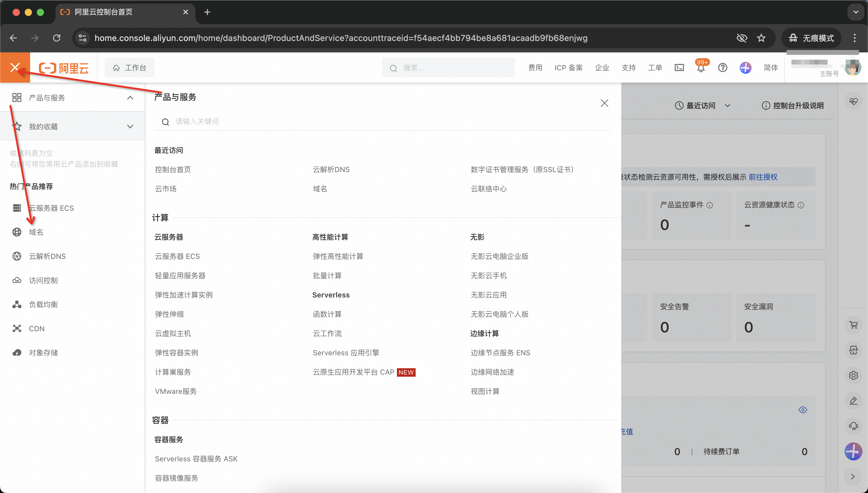
Task: Expand the right rail with bottom chevron
Action: click(x=853, y=476)
